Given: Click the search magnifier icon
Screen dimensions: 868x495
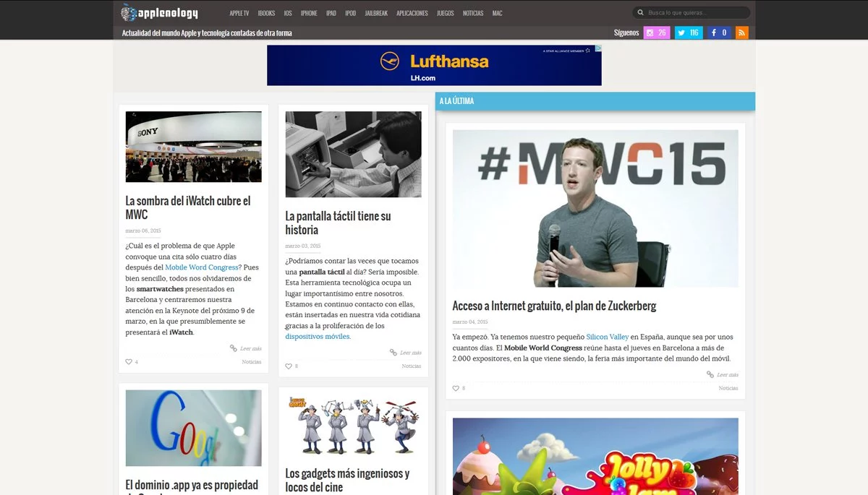Looking at the screenshot, I should (x=640, y=13).
